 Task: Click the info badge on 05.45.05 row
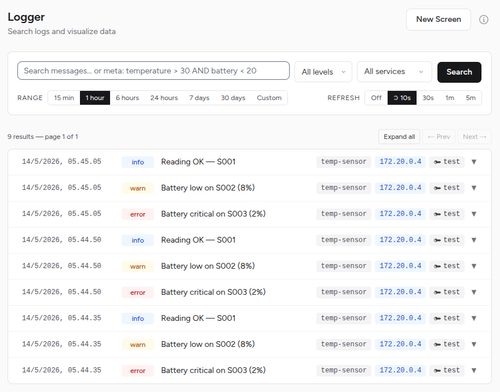click(x=138, y=162)
